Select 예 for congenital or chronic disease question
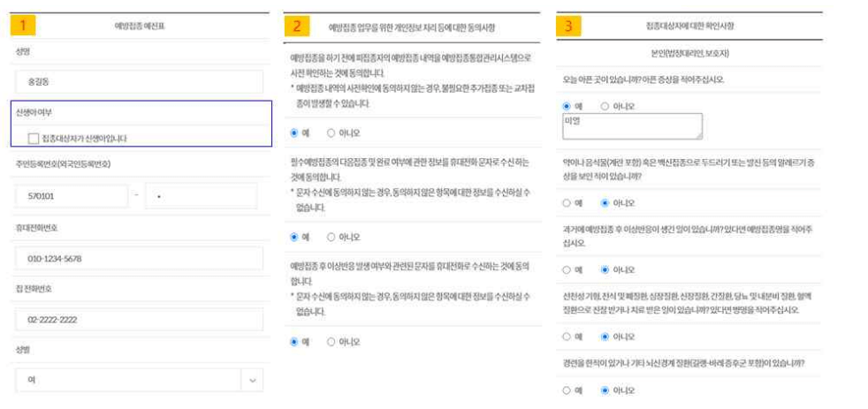This screenshot has width=868, height=409. (567, 337)
